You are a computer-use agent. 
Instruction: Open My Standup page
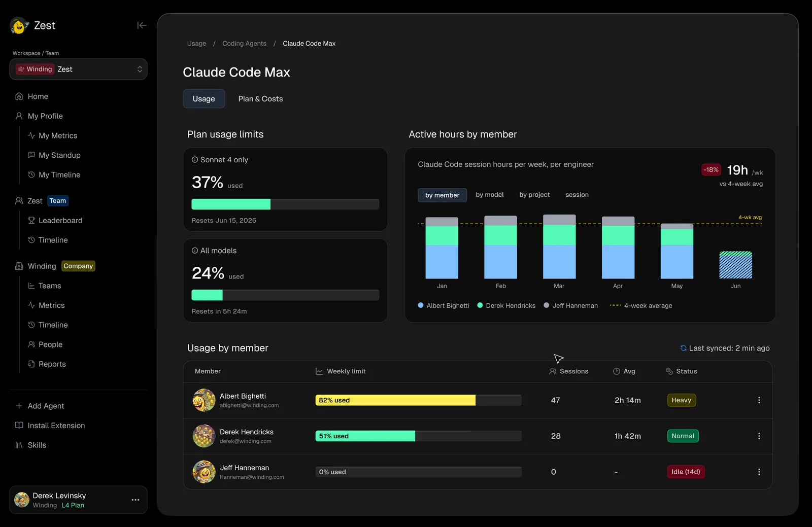(54, 155)
